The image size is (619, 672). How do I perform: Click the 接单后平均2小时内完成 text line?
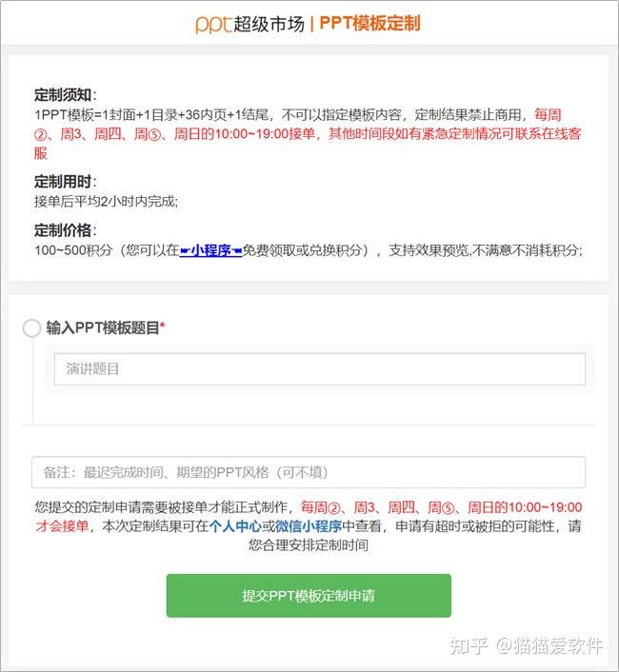(106, 202)
